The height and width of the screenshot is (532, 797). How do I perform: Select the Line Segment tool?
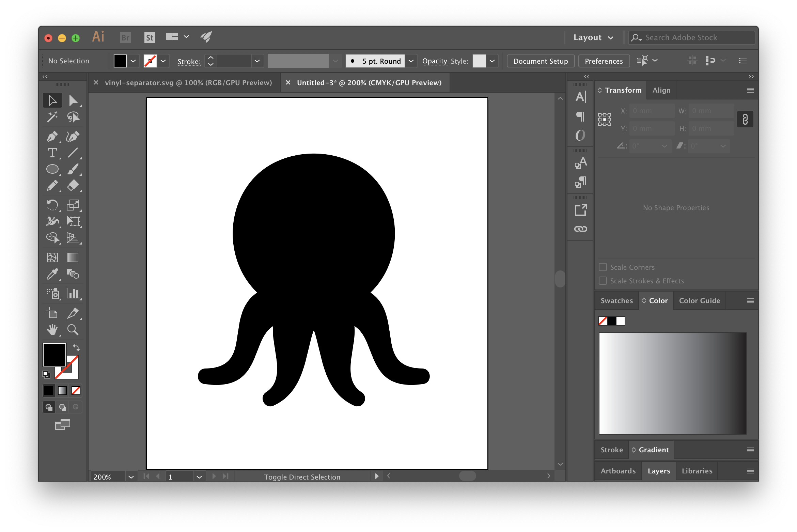click(x=73, y=153)
